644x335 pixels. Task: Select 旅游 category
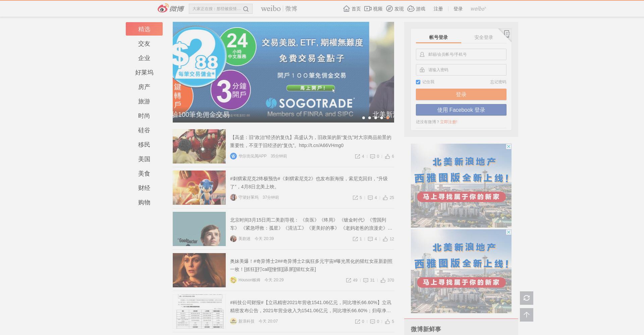tap(144, 101)
